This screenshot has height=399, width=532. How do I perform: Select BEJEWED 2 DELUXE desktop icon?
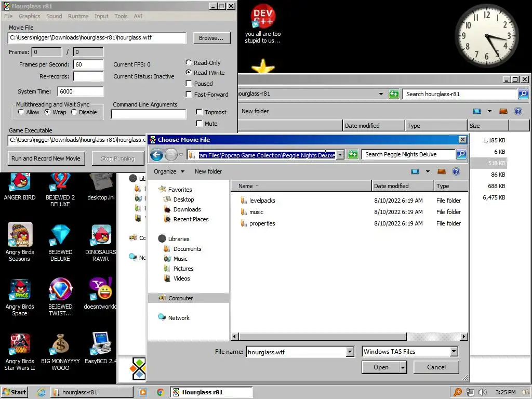tap(60, 189)
